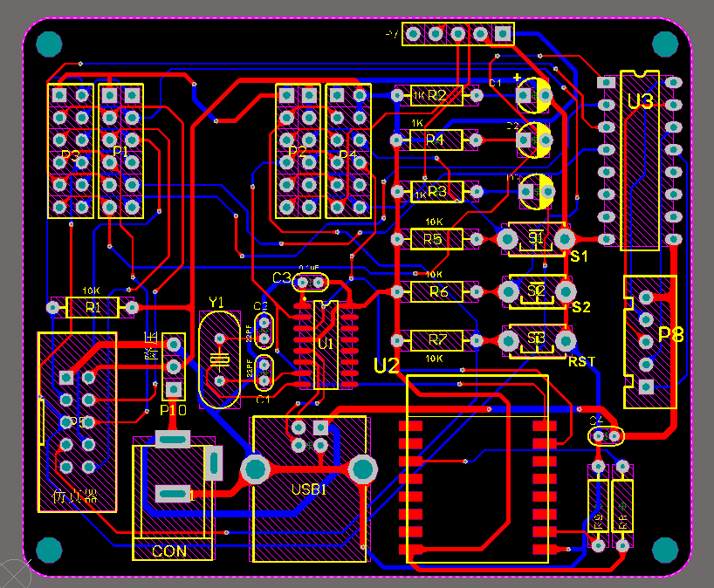Select the S1 push-button footprint body
The height and width of the screenshot is (588, 714).
click(536, 238)
